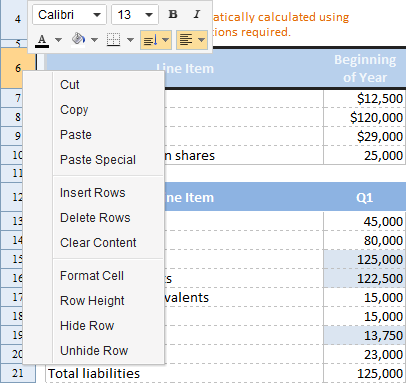This screenshot has width=406, height=383.
Task: Expand fill color dropdown arrow
Action: coord(94,40)
